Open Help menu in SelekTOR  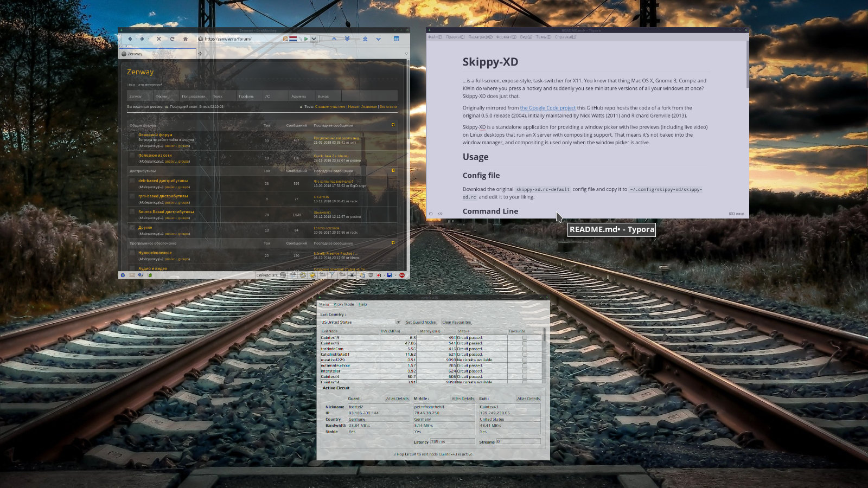(362, 304)
